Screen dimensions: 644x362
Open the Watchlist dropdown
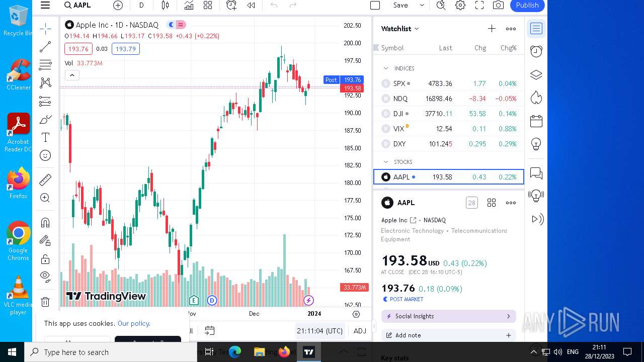pos(400,29)
